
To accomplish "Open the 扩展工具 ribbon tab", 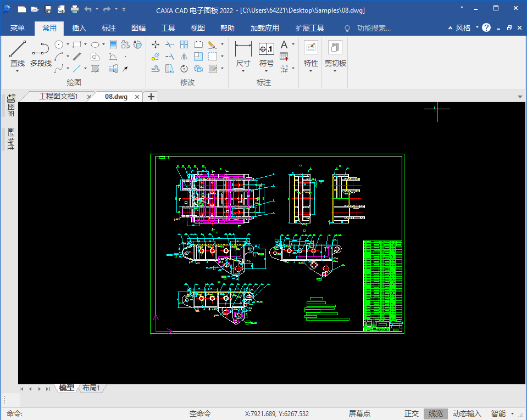I will (309, 28).
